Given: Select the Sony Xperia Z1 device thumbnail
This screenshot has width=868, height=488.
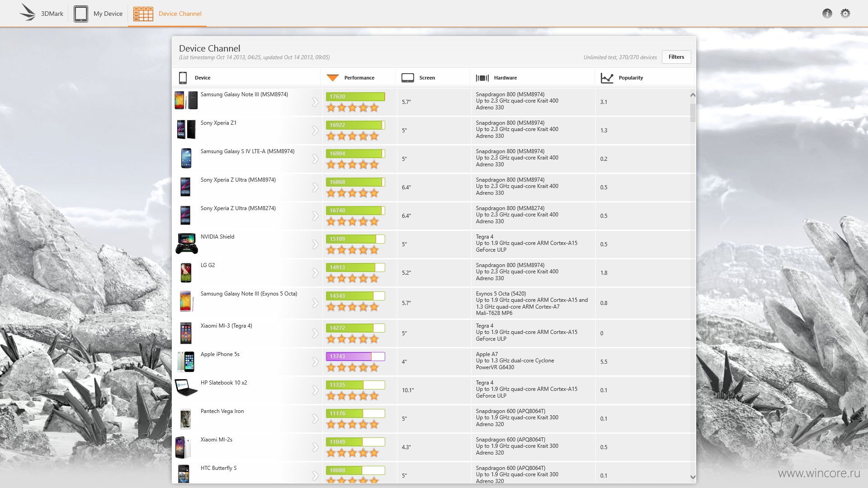Looking at the screenshot, I should coord(186,129).
